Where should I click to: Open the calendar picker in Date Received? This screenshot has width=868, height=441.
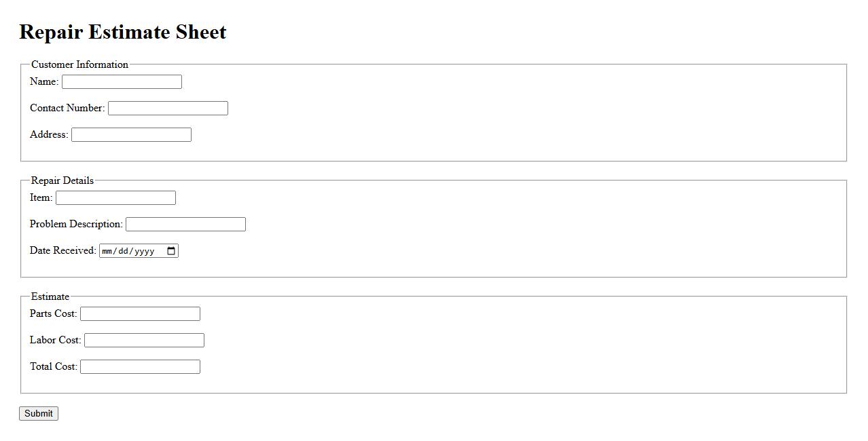click(171, 251)
